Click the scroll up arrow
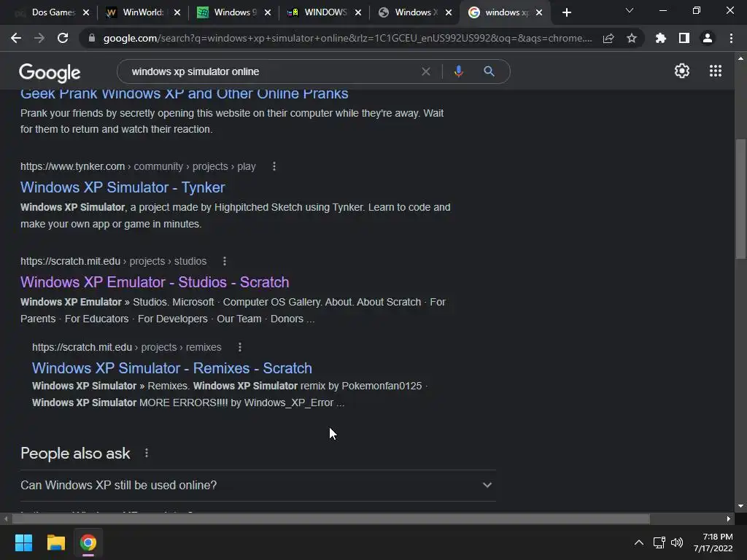The width and height of the screenshot is (747, 560). tap(740, 58)
